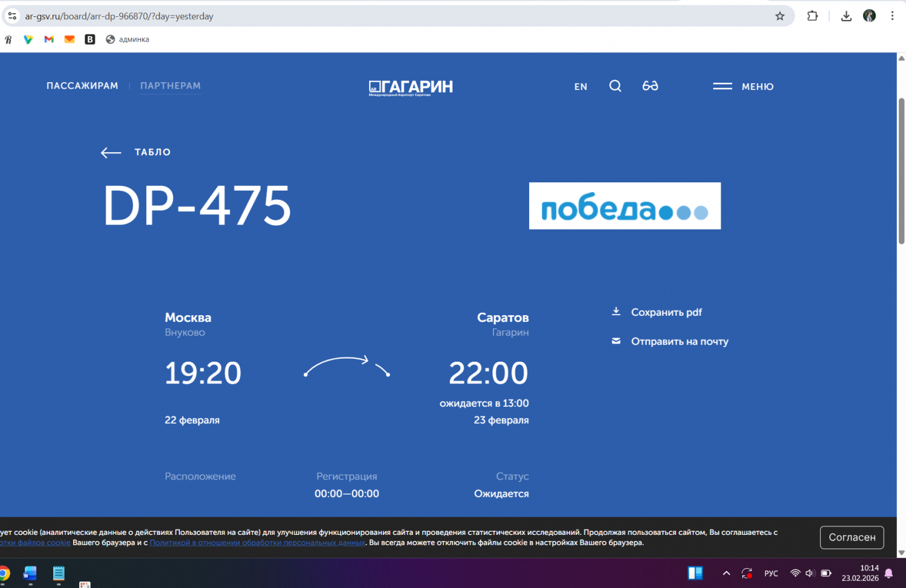Open Chrome downloads icon

846,16
